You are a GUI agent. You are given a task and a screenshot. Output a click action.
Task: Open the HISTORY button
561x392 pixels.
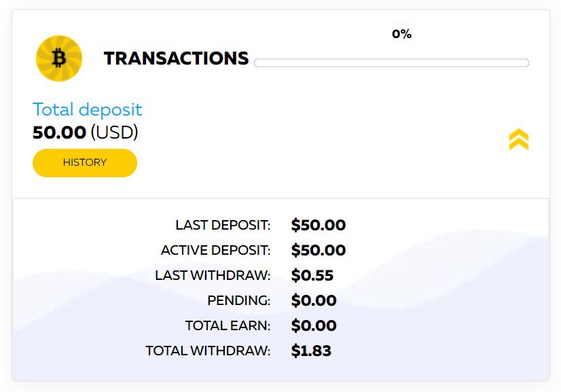coord(85,163)
